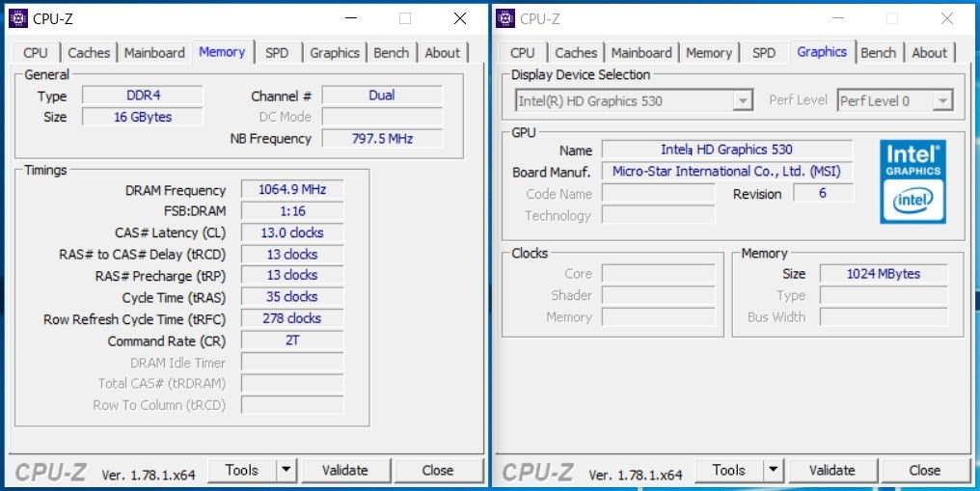Close the left CPU-Z window with X
Screen dimensions: 980x491
pyautogui.click(x=460, y=18)
